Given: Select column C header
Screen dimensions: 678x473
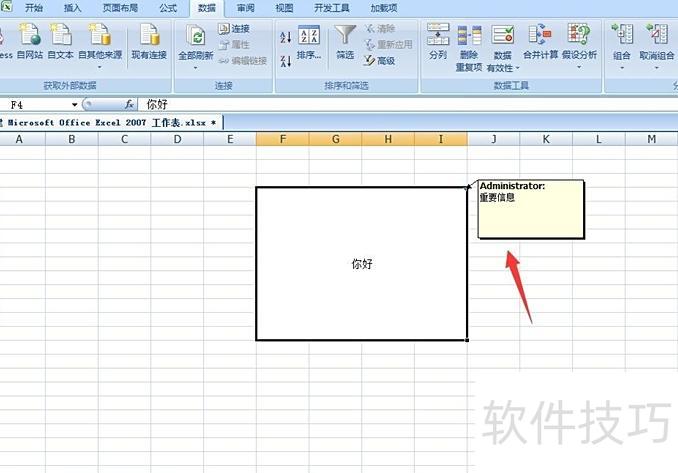Looking at the screenshot, I should [125, 139].
